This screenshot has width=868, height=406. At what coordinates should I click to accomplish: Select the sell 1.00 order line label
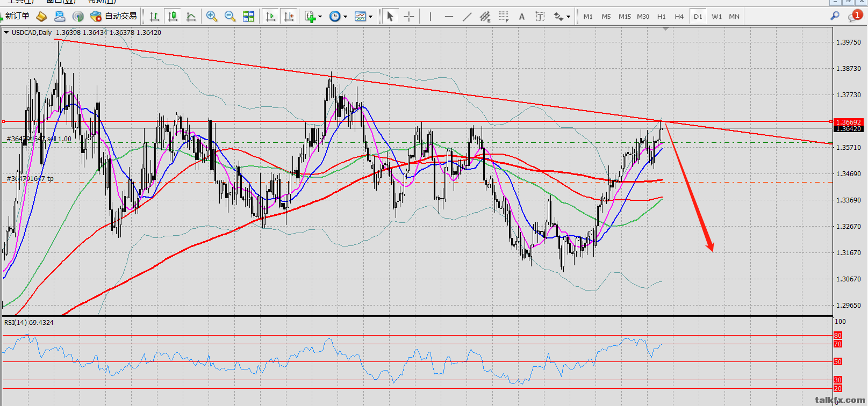(39, 139)
